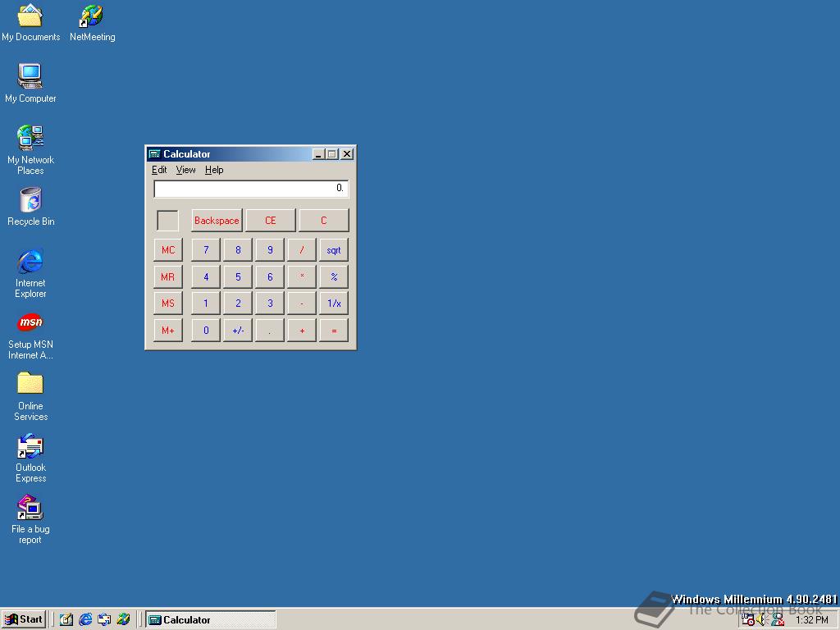Click the clock showing 1:32 PM

coord(811,620)
